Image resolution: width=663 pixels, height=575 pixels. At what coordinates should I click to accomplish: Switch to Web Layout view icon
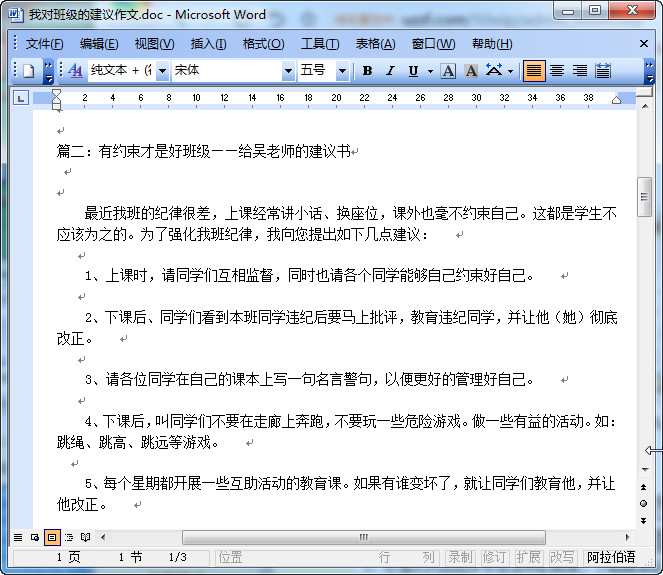(x=35, y=537)
